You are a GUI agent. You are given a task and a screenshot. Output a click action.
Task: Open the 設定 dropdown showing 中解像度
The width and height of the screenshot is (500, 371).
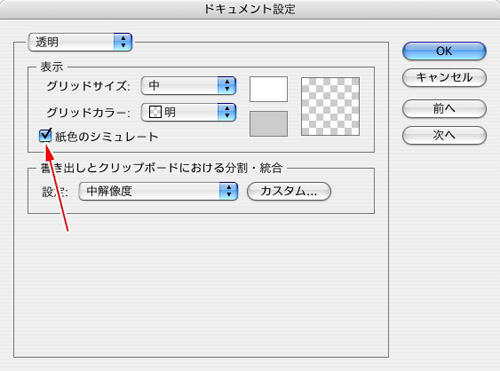point(158,191)
